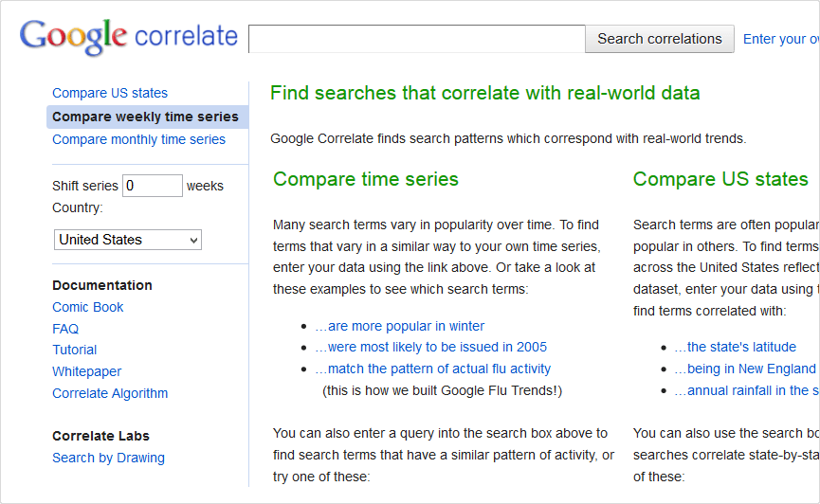
Task: Open '...match the pattern of actual flu activity'
Action: 433,369
